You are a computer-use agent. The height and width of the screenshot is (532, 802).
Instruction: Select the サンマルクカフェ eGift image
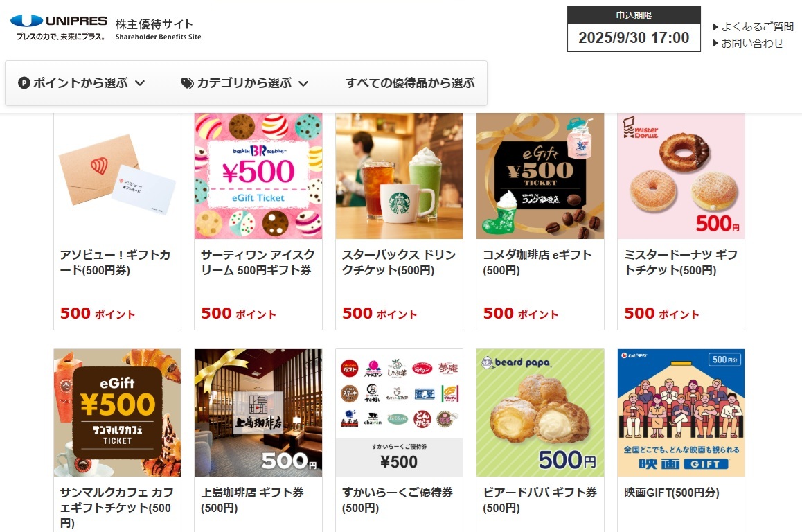[x=117, y=413]
